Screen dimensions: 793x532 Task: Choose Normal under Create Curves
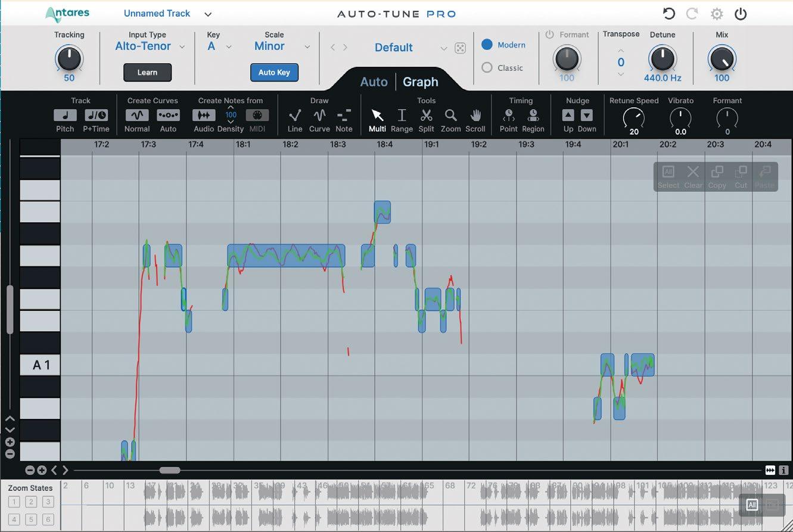tap(137, 116)
